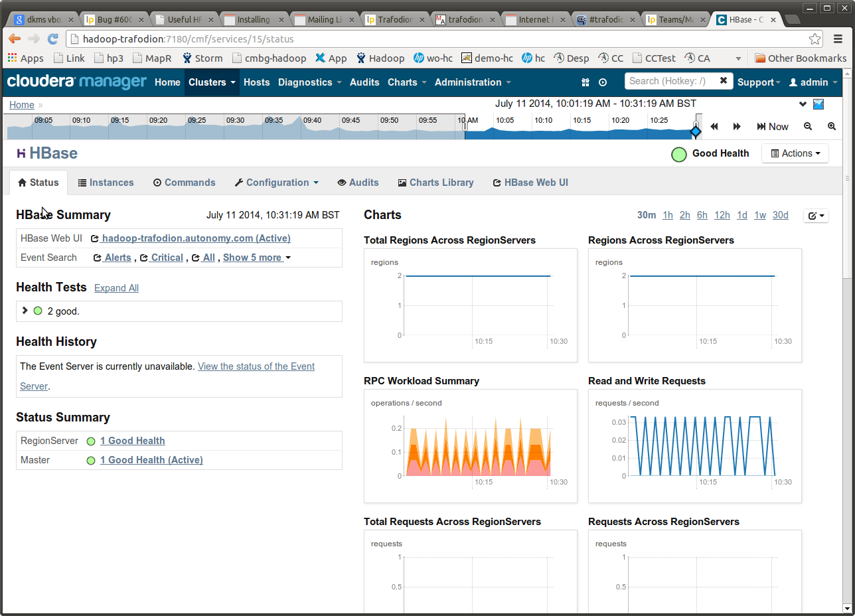855x616 pixels.
Task: Step the time range forward with fast-forward
Action: click(x=737, y=126)
